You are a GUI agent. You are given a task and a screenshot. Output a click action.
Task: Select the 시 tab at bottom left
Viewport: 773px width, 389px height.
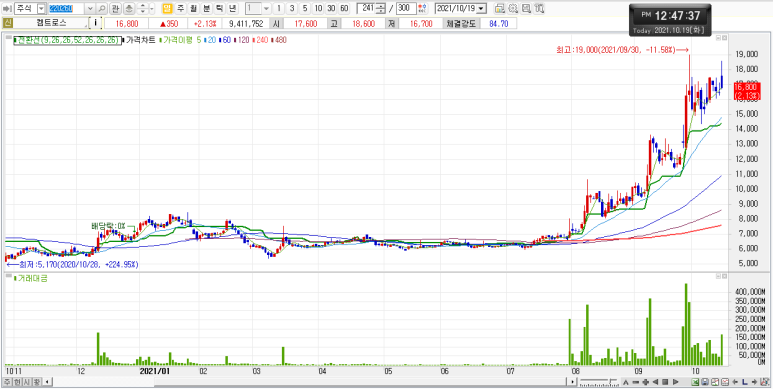[27, 382]
